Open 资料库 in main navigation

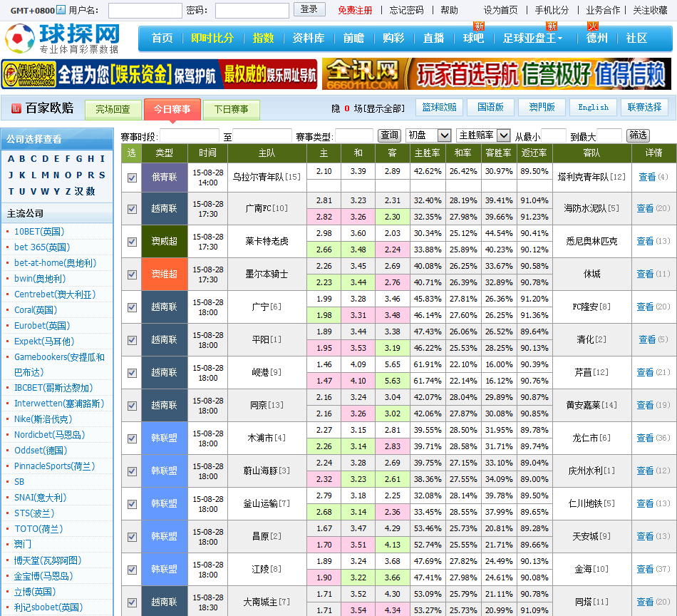[309, 38]
